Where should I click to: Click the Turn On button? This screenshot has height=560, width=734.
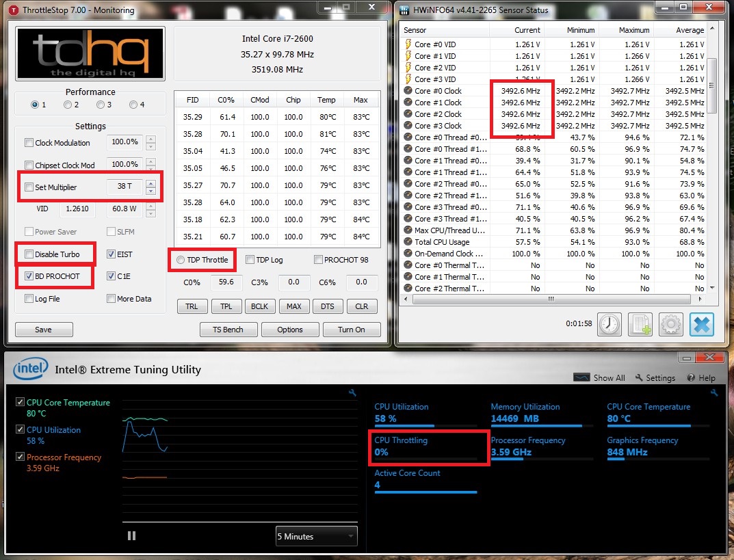[x=352, y=330]
